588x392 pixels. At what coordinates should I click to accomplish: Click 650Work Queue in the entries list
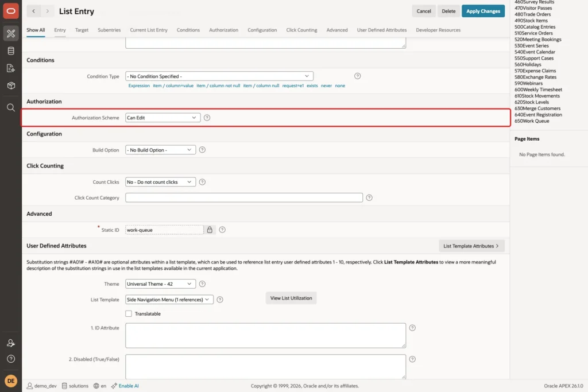532,121
